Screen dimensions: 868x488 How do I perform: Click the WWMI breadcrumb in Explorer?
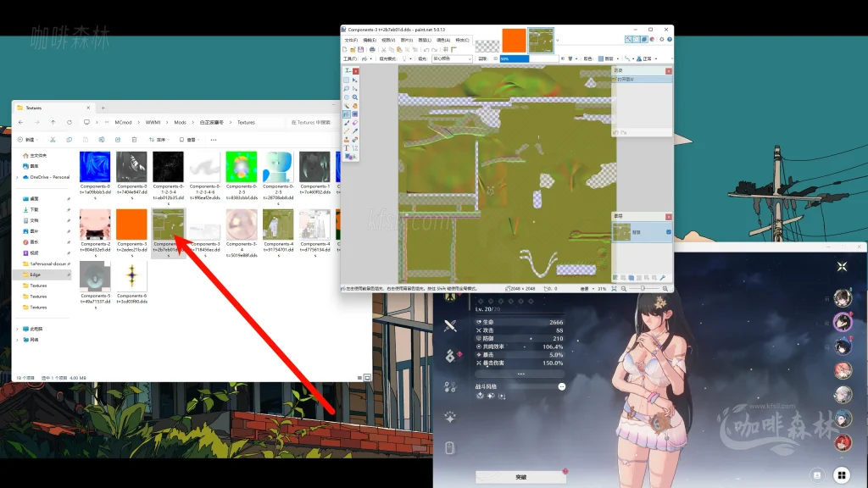pos(153,122)
